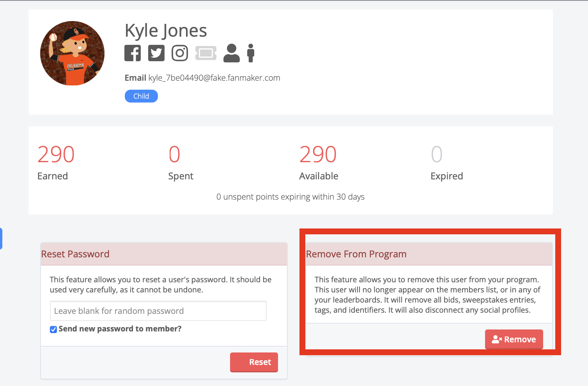
Task: Click the child figure icon
Action: [251, 53]
